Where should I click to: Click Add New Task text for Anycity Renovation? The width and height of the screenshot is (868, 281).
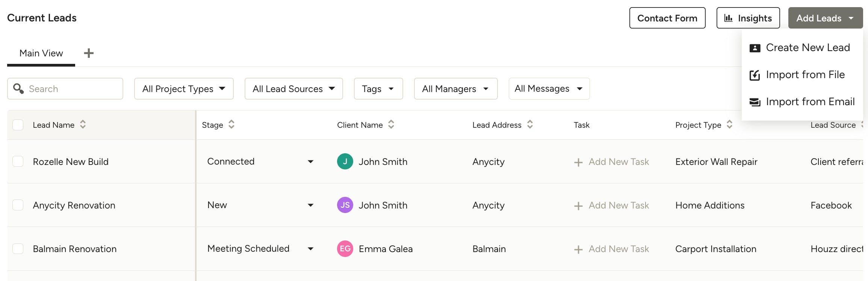tap(618, 205)
